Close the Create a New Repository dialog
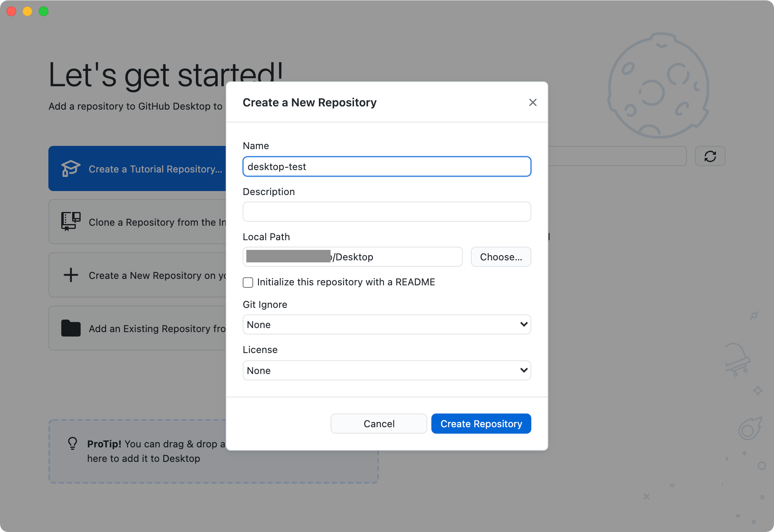This screenshot has height=532, width=774. tap(533, 102)
